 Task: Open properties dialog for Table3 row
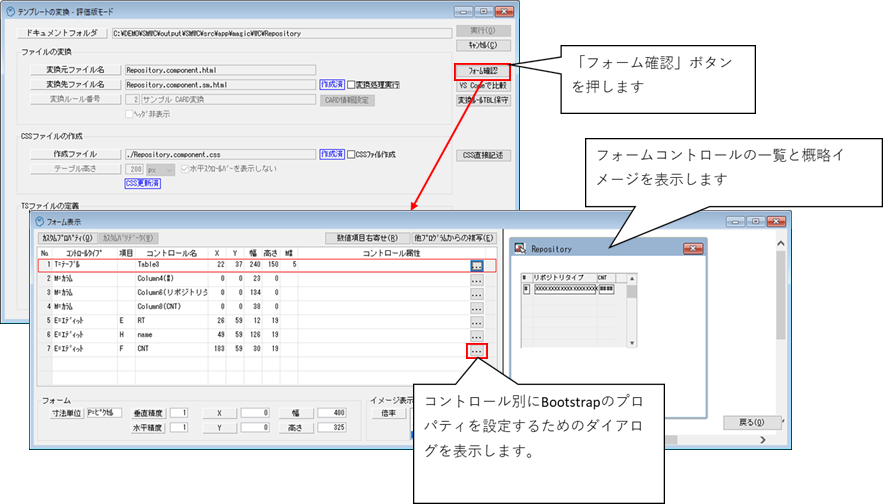[x=477, y=265]
